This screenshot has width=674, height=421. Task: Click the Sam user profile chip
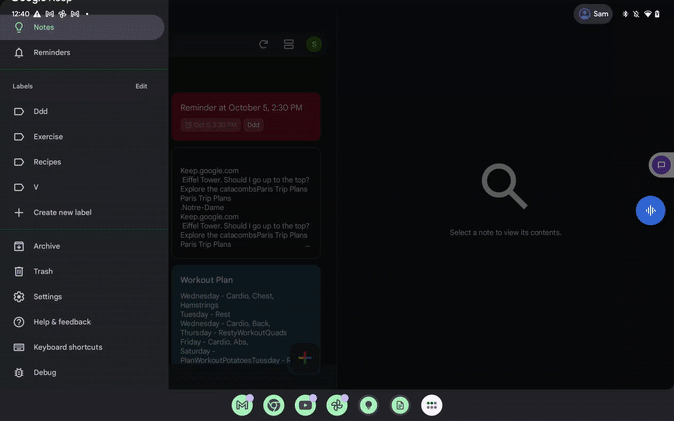pos(593,14)
